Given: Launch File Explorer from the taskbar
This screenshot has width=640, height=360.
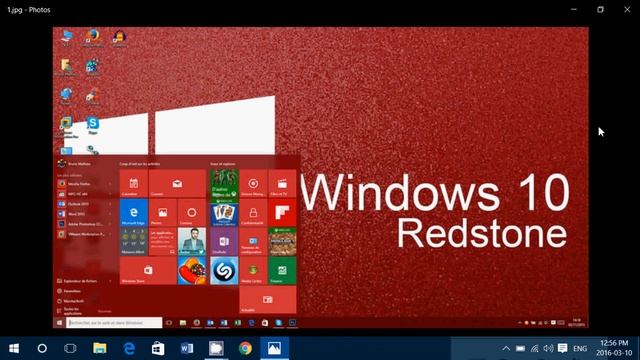Looking at the screenshot, I should point(100,348).
